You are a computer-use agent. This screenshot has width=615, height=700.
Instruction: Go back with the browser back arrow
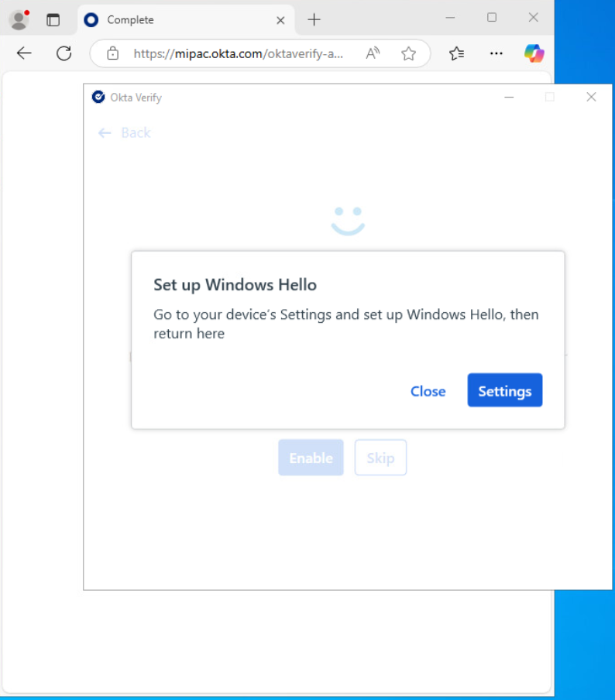[x=25, y=53]
